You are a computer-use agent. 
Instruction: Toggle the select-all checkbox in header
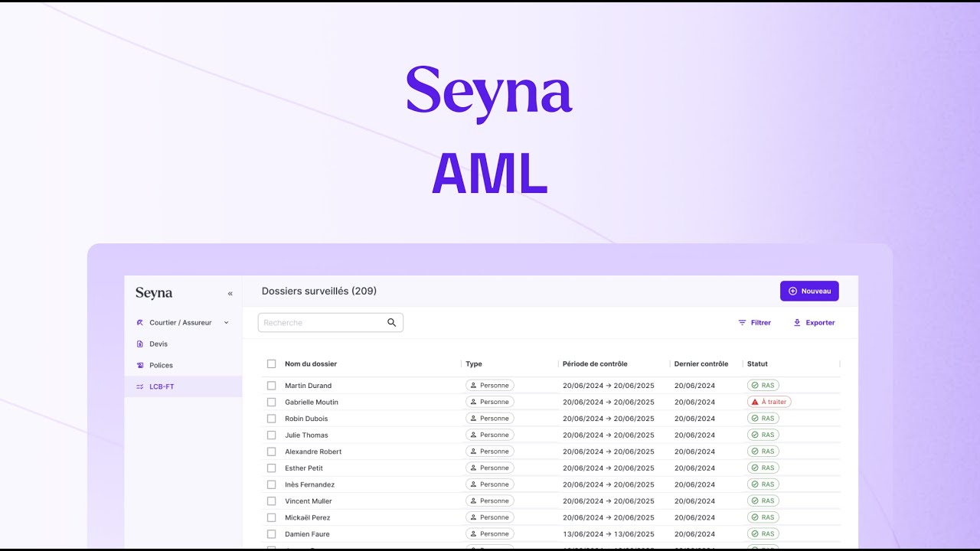coord(271,364)
